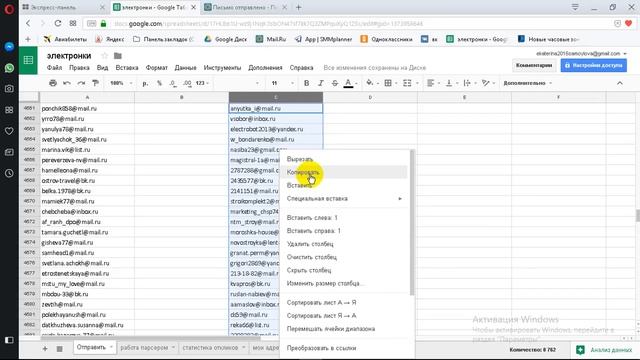Open WhatsApp in Opera sidebar

click(9, 68)
